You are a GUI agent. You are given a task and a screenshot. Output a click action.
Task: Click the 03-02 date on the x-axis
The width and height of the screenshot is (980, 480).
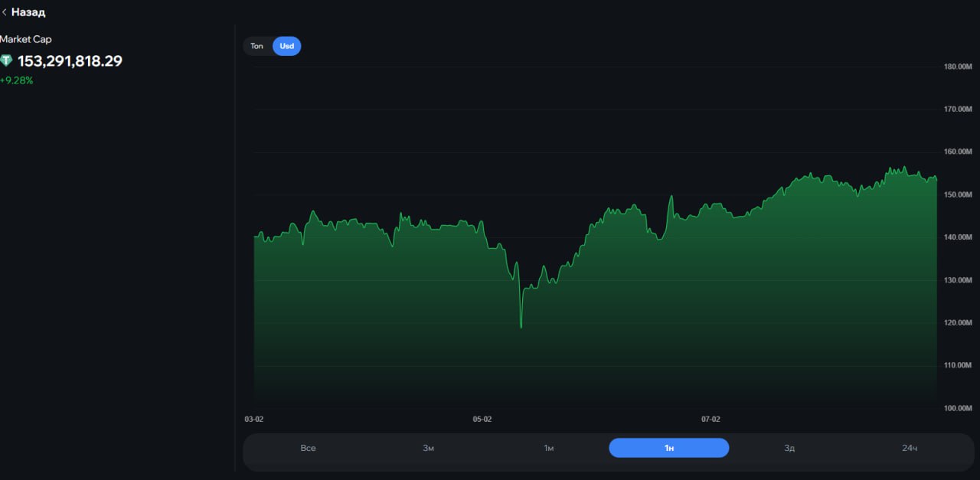click(x=254, y=420)
